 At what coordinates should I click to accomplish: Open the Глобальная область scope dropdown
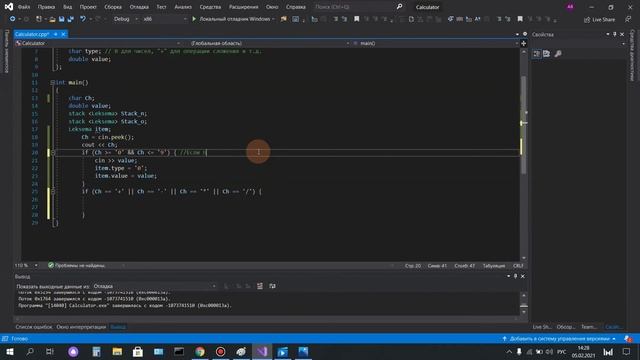click(270, 43)
